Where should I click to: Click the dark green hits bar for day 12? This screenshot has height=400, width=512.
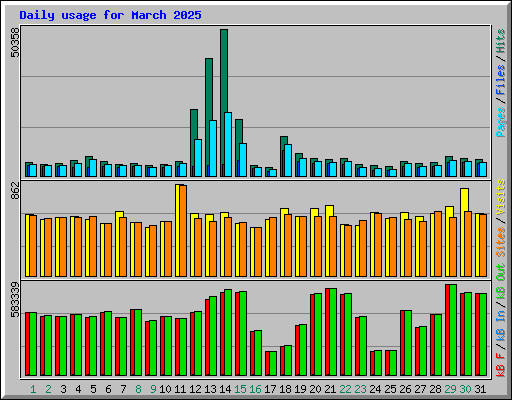[194, 124]
